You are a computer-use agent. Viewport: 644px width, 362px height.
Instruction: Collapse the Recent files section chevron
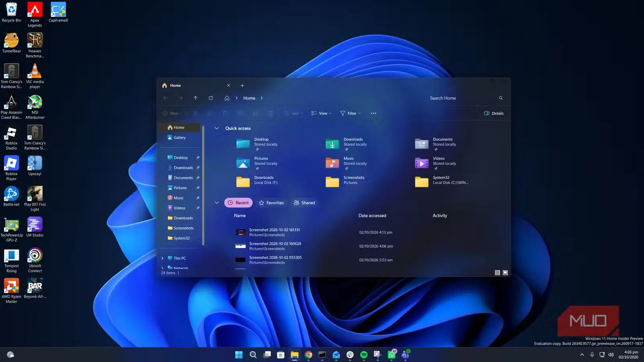pyautogui.click(x=217, y=203)
